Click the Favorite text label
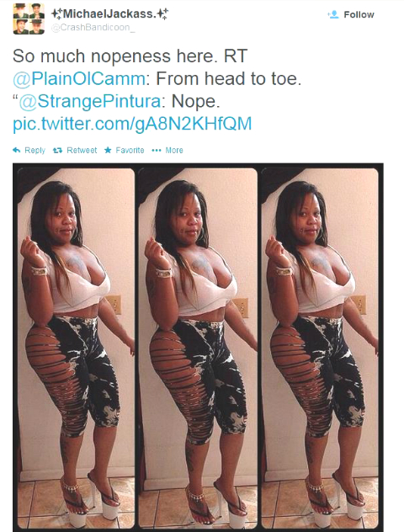The height and width of the screenshot is (532, 404). click(130, 150)
